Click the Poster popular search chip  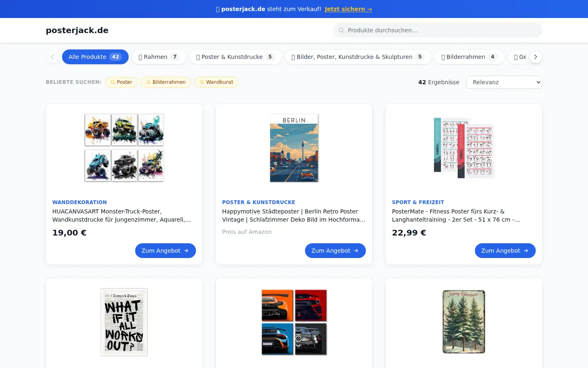(121, 82)
